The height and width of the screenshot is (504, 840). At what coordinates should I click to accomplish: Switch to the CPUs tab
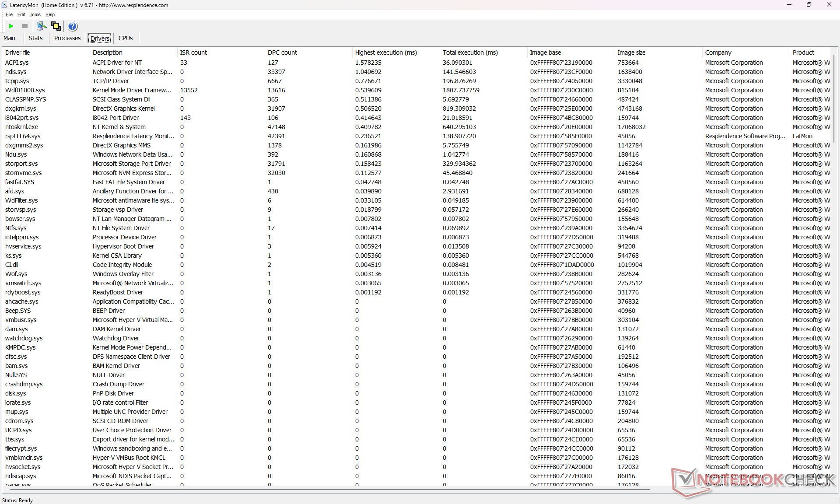click(x=125, y=38)
